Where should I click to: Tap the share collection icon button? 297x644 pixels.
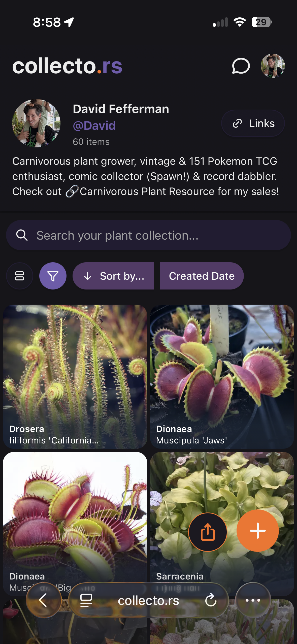tap(208, 532)
